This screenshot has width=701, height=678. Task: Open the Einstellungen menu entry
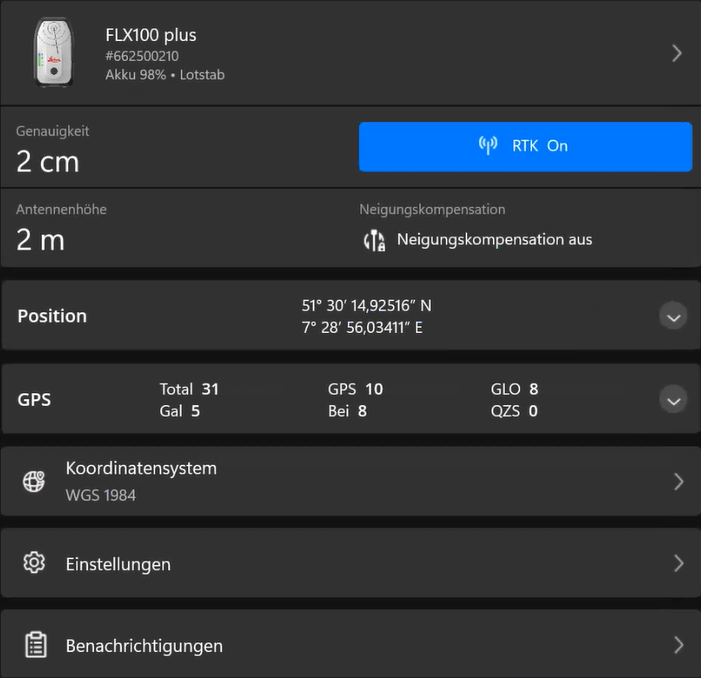tap(118, 564)
